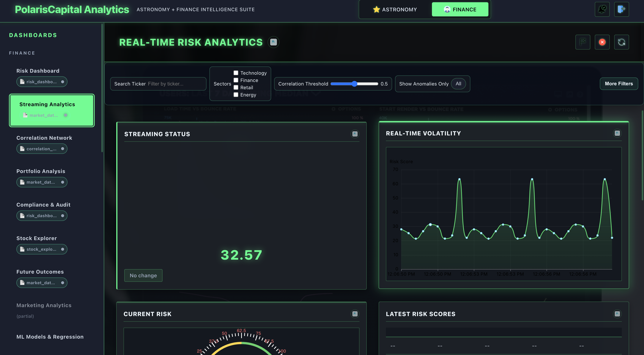The width and height of the screenshot is (644, 355).
Task: Click comment icon beside Real-Time Risk Analytics title
Action: coord(273,42)
